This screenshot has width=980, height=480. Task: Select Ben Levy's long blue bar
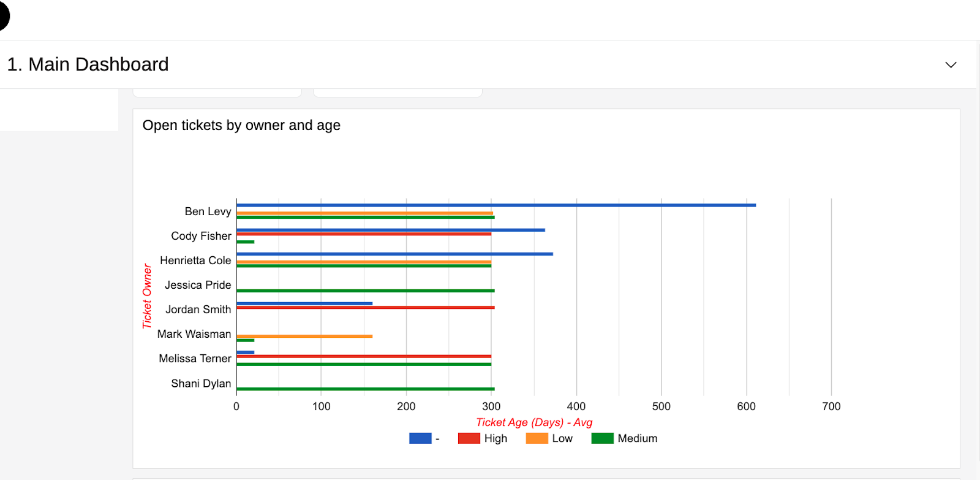click(496, 205)
